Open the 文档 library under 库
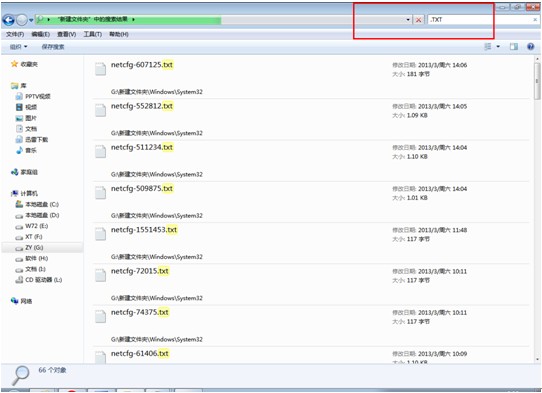The height and width of the screenshot is (393, 542). [x=27, y=129]
